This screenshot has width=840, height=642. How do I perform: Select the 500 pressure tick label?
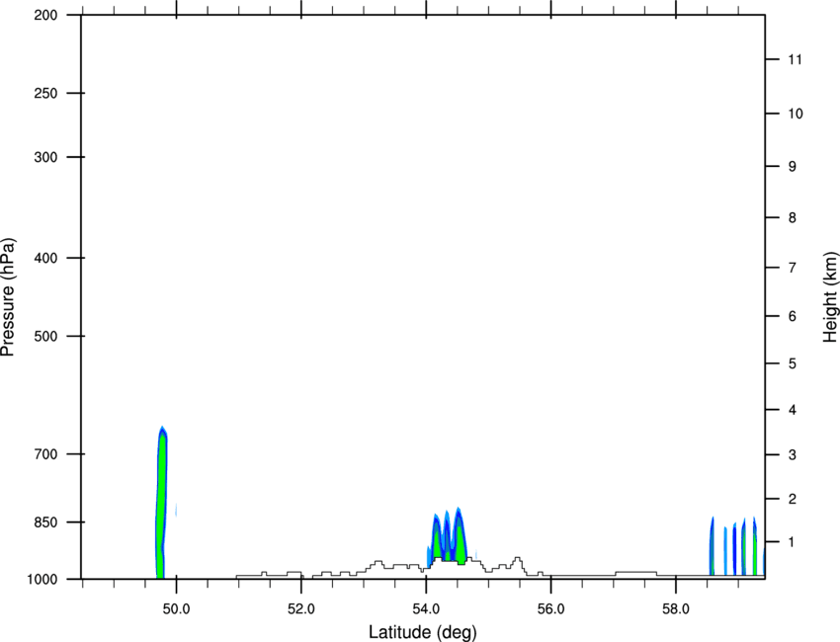[45, 336]
